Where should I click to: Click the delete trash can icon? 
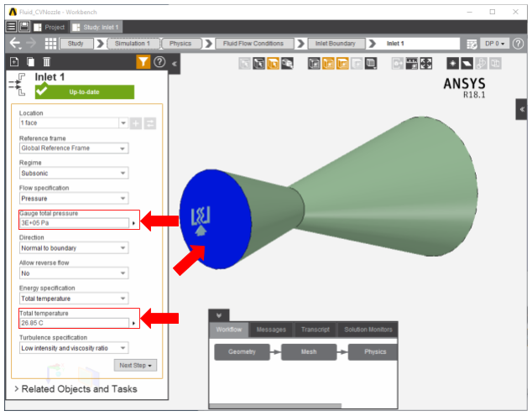[x=46, y=62]
